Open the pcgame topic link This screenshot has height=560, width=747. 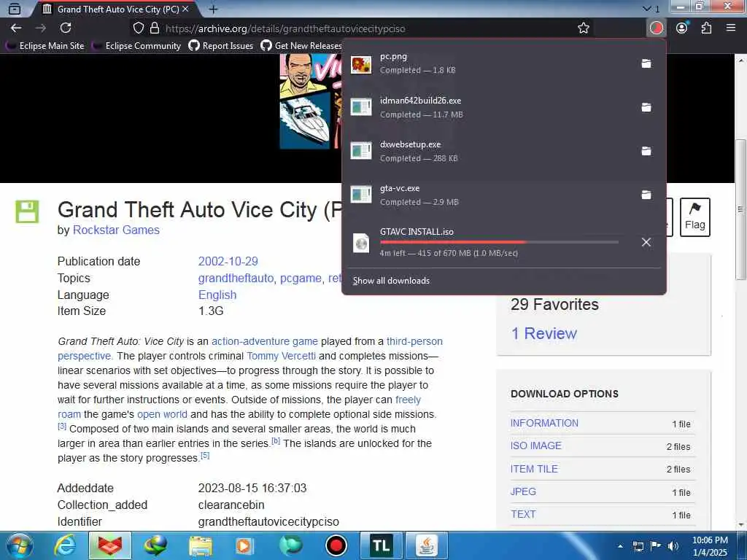click(301, 278)
